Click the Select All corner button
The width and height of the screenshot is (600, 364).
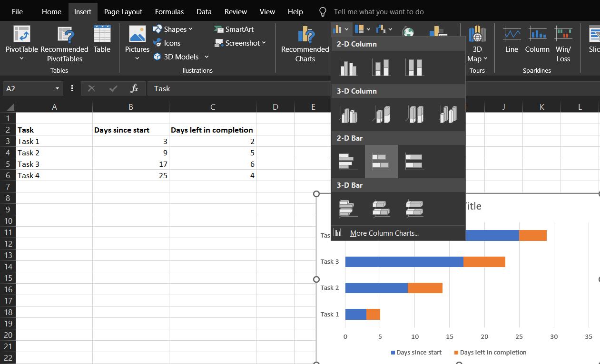coord(8,107)
